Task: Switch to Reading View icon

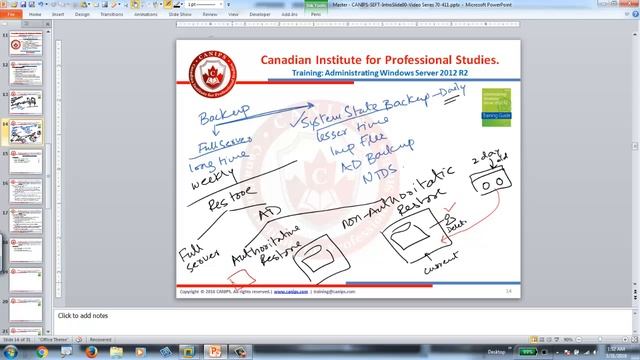Action: pos(549,340)
